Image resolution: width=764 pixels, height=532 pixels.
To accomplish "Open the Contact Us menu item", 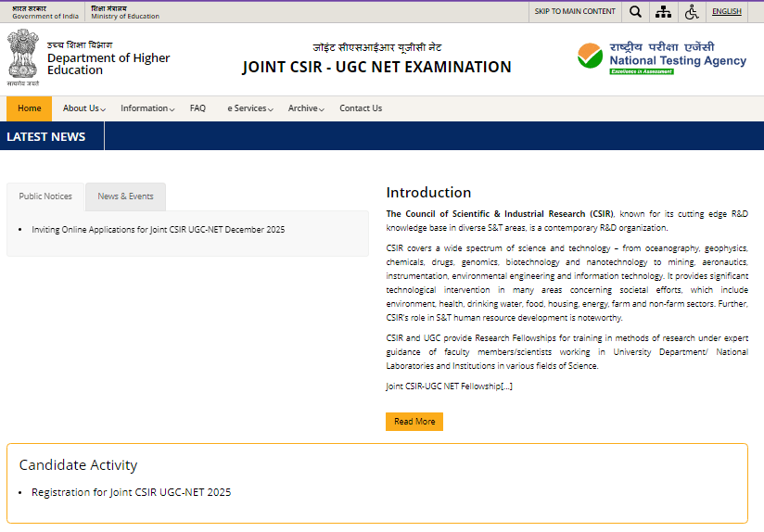I will coord(361,108).
